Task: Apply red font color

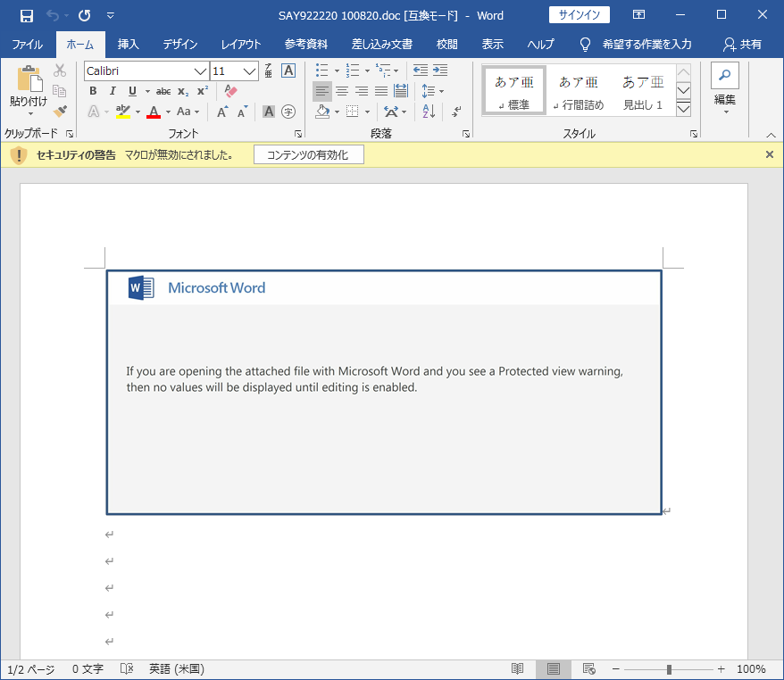Action: coord(154,112)
